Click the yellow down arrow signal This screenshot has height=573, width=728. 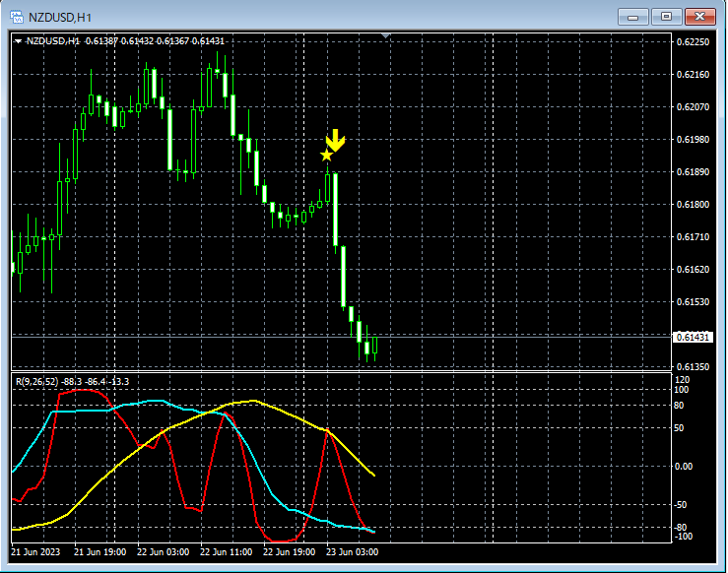(335, 141)
